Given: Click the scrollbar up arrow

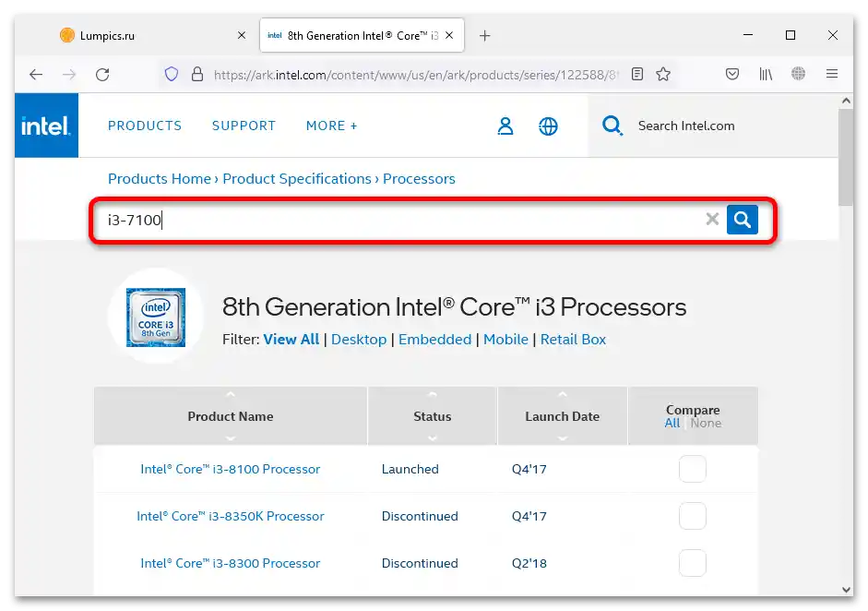Looking at the screenshot, I should (x=846, y=101).
